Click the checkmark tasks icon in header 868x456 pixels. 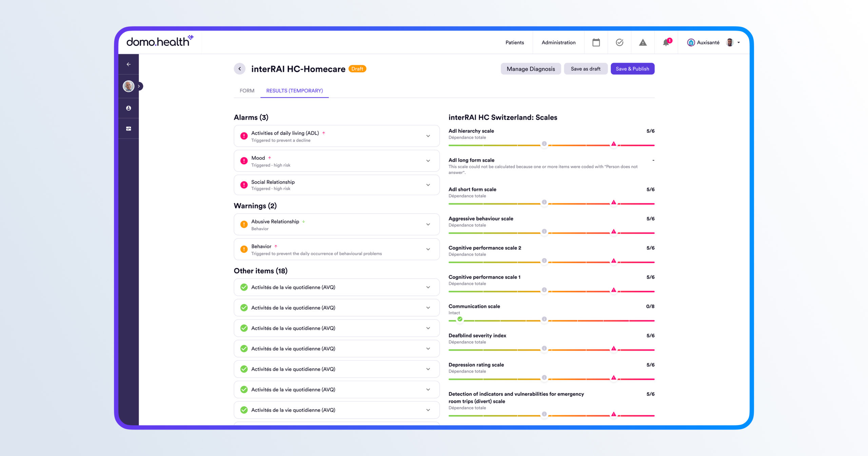[x=619, y=42]
